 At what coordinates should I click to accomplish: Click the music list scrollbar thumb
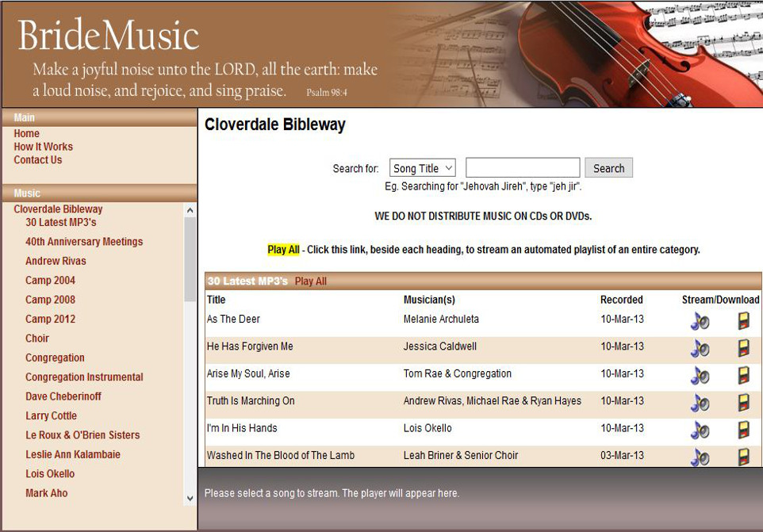pos(190,259)
